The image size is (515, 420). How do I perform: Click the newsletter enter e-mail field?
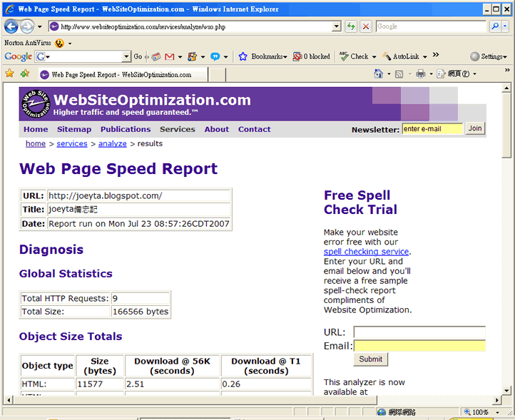[432, 129]
